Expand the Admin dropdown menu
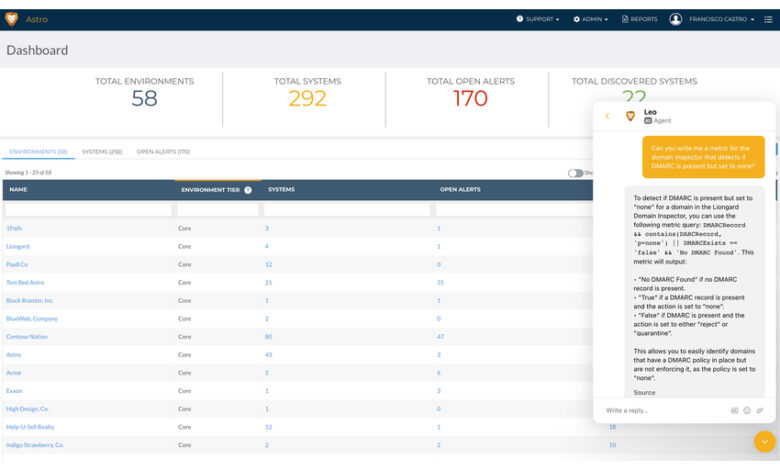Image resolution: width=780 pixels, height=470 pixels. tap(594, 19)
